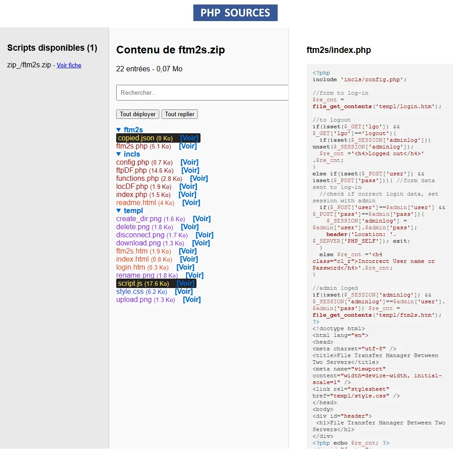The image size is (471, 476).
Task: View the download.png file
Action: (x=201, y=243)
